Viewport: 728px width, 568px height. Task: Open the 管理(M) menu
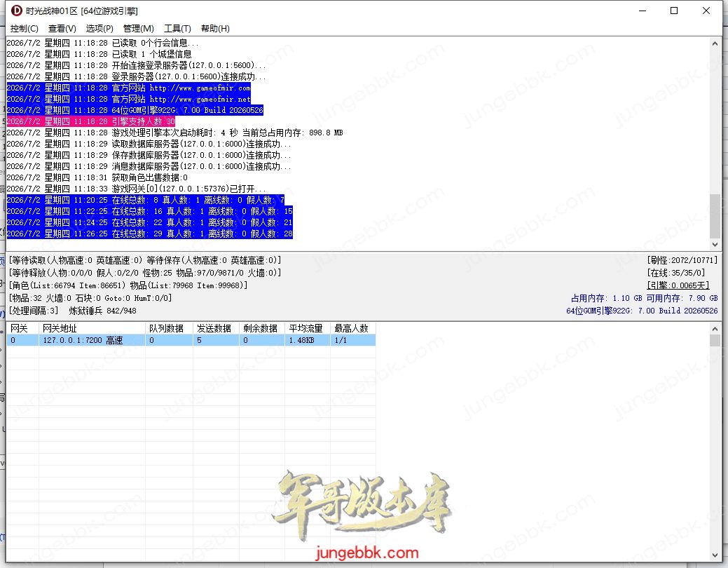138,28
